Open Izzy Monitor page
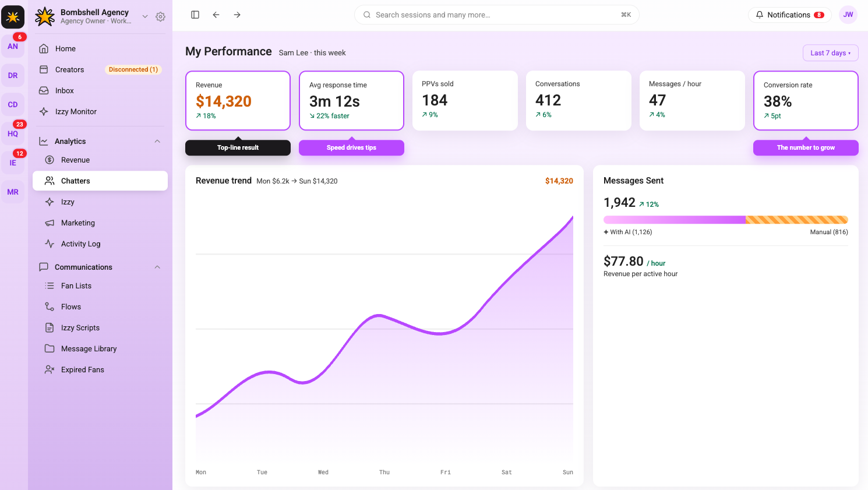The width and height of the screenshot is (868, 490). pyautogui.click(x=100, y=111)
